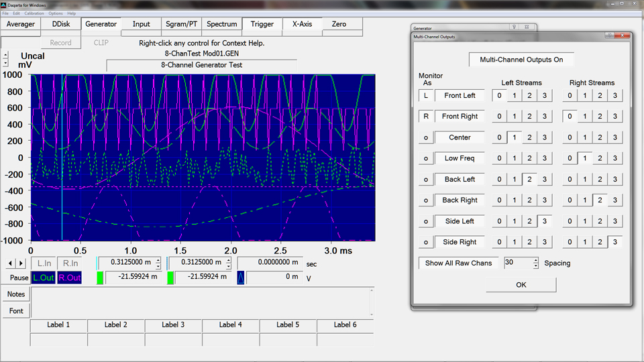
Task: Open the Calibration menu
Action: point(34,13)
